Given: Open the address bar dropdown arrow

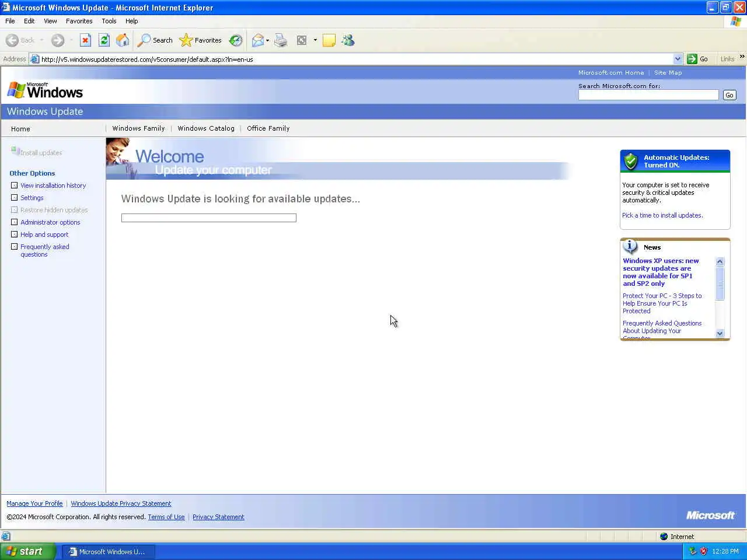Looking at the screenshot, I should (678, 59).
